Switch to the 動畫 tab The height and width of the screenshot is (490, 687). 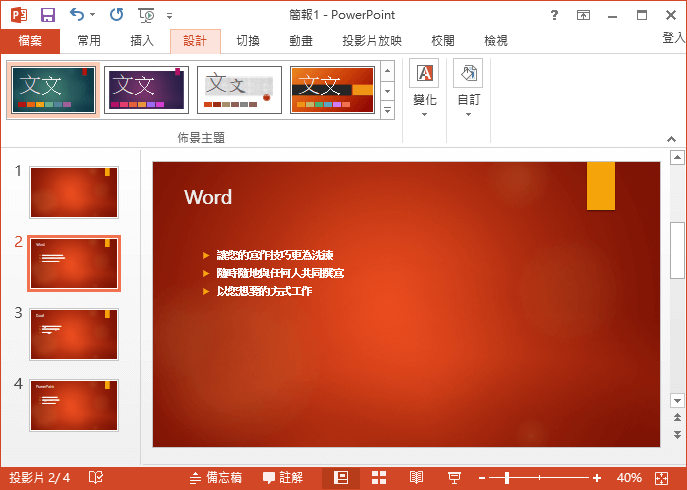coord(301,41)
